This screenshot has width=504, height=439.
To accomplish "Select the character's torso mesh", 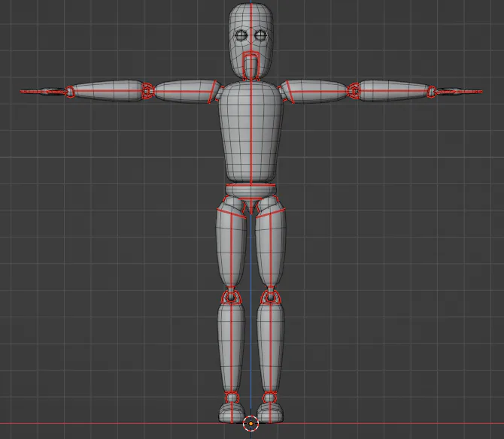I will tap(251, 132).
